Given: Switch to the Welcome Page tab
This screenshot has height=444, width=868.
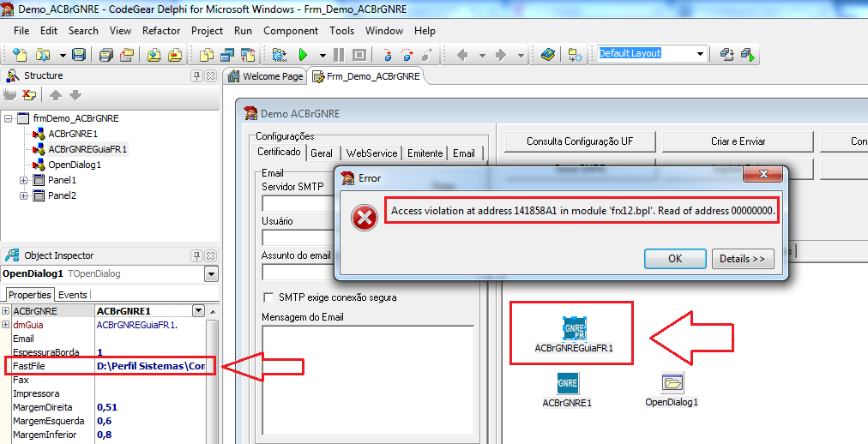Looking at the screenshot, I should 266,76.
